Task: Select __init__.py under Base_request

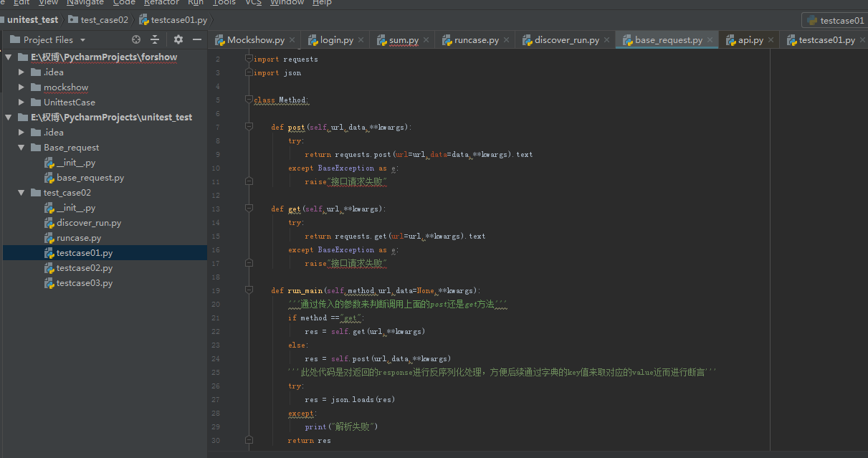Action: [x=76, y=163]
